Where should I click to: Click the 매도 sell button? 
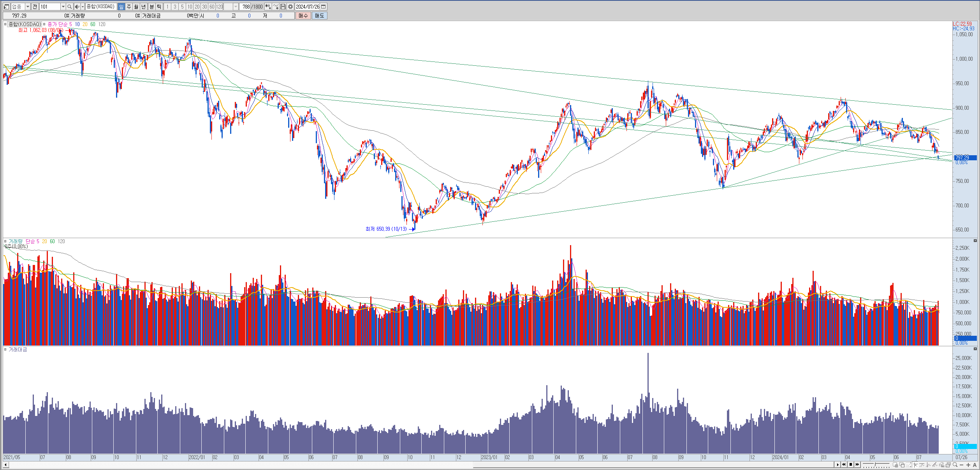coord(319,16)
